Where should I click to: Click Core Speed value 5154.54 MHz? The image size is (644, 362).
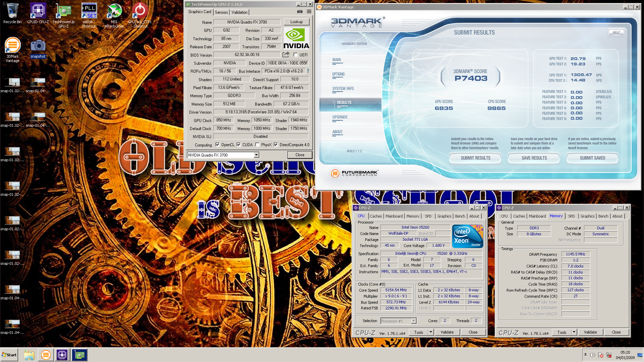point(396,290)
